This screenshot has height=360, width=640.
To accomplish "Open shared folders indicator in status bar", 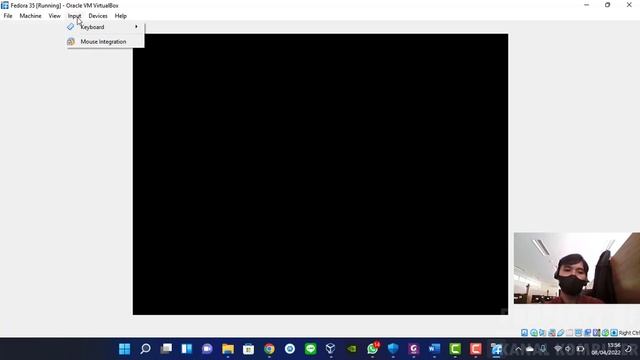I will point(569,333).
